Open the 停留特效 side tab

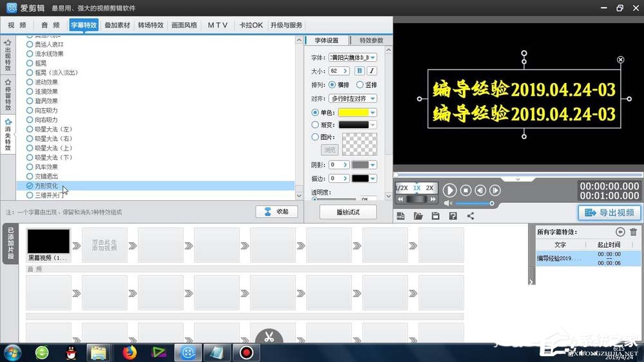click(x=8, y=95)
